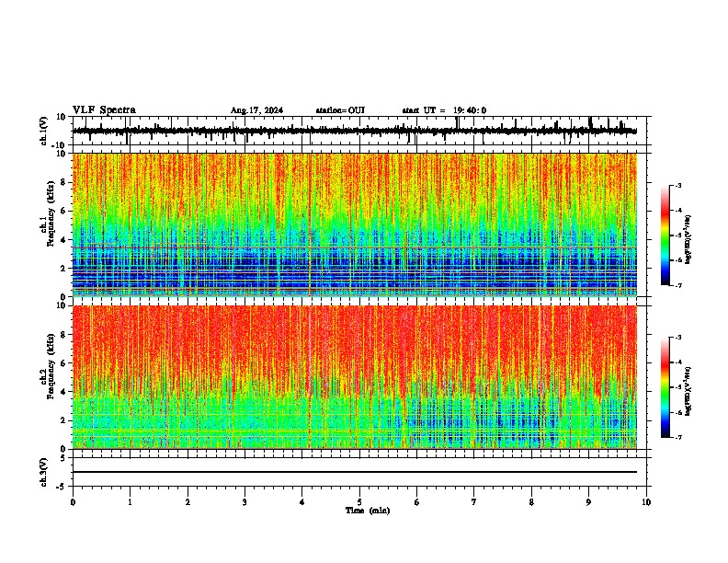Click the '8' kHz tick of ch.2 spectrogram
The image size is (728, 563).
[x=63, y=335]
